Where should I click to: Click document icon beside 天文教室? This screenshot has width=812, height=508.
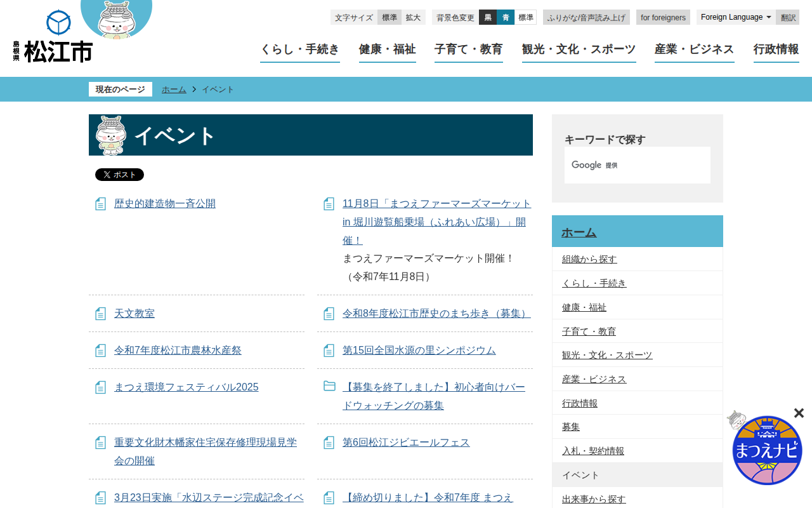tap(100, 314)
